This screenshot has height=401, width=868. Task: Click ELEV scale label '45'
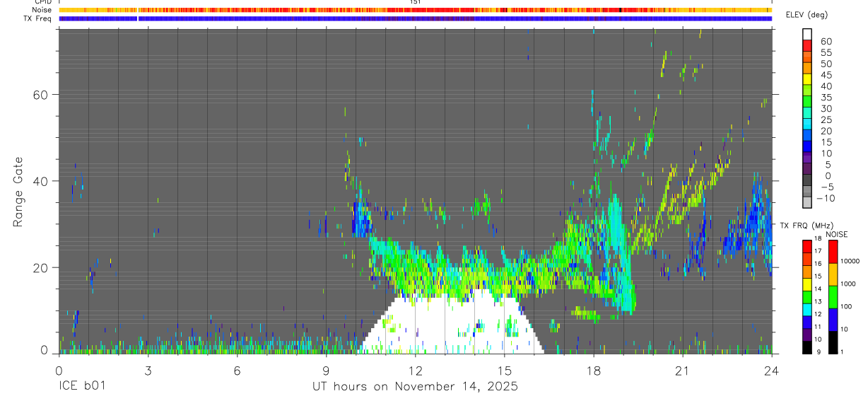826,75
